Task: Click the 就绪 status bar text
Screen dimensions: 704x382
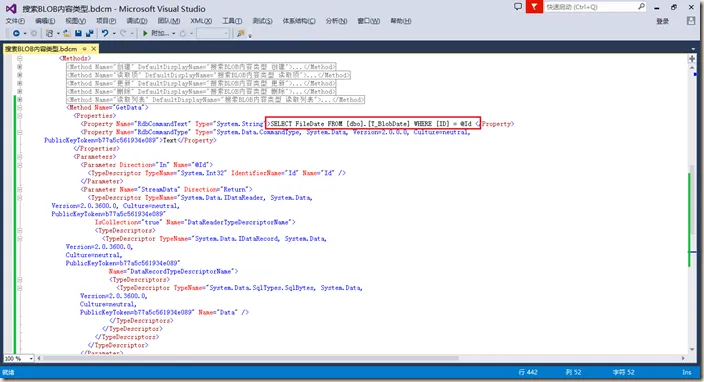Action: tap(8, 372)
